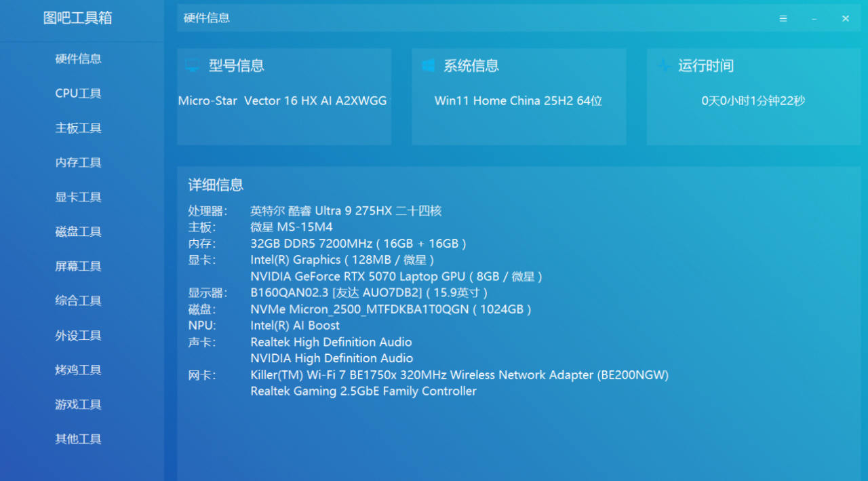Viewport: 868px width, 481px height.
Task: Click memory value 32GB DDR5 7200MHz
Action: click(358, 244)
